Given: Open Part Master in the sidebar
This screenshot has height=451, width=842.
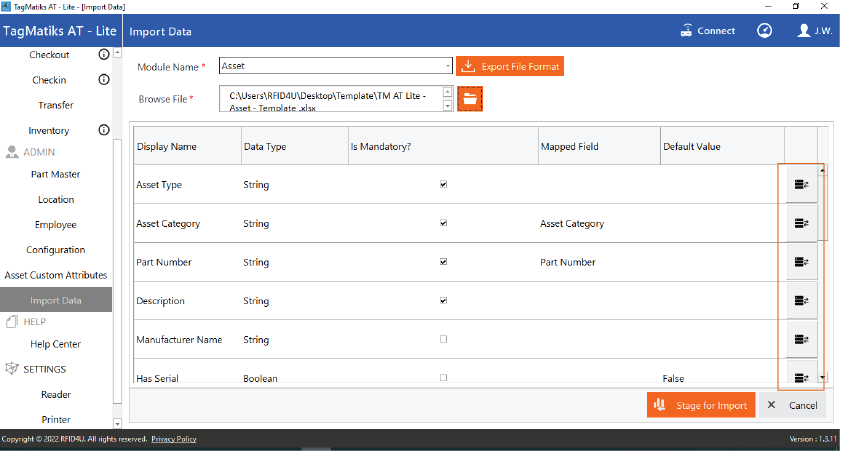Looking at the screenshot, I should [x=55, y=174].
